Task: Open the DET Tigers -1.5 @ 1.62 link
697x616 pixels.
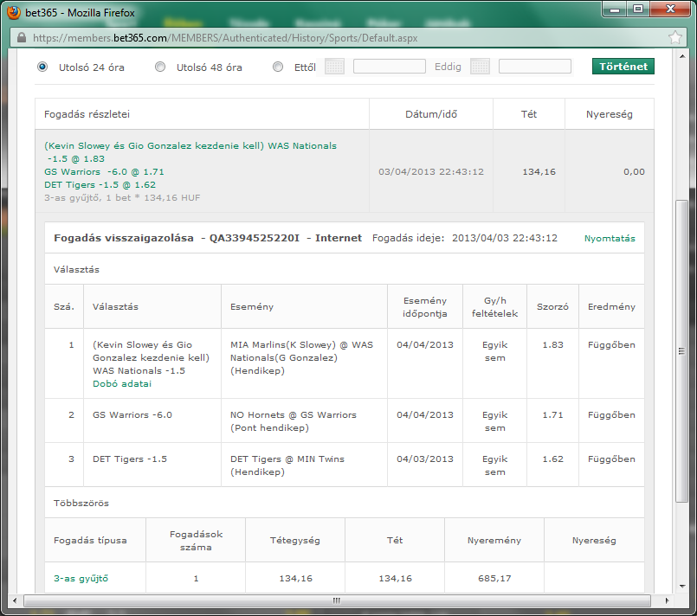Action: (100, 185)
